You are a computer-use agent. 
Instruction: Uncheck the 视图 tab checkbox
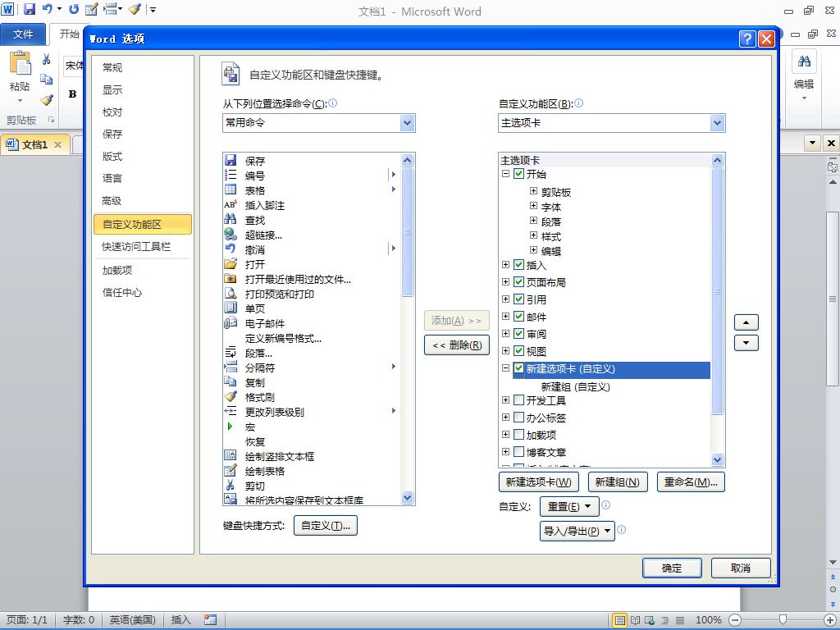(x=518, y=351)
